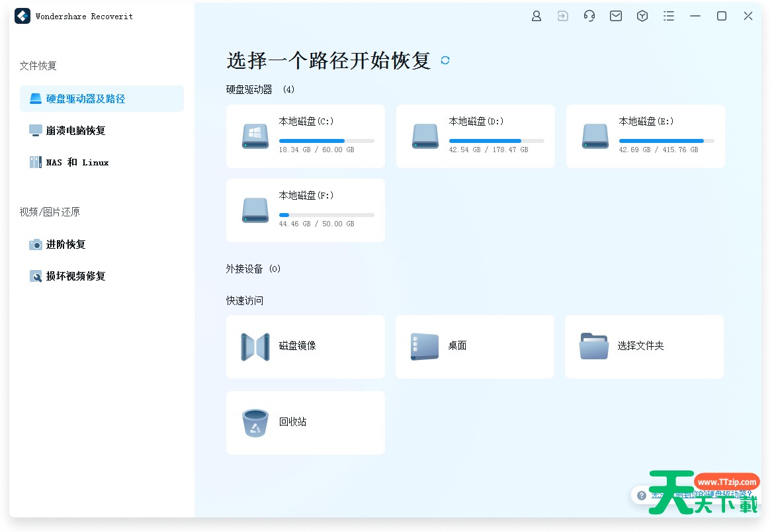Open the 磁盘镜像 disk image icon
The height and width of the screenshot is (532, 776).
[x=255, y=347]
